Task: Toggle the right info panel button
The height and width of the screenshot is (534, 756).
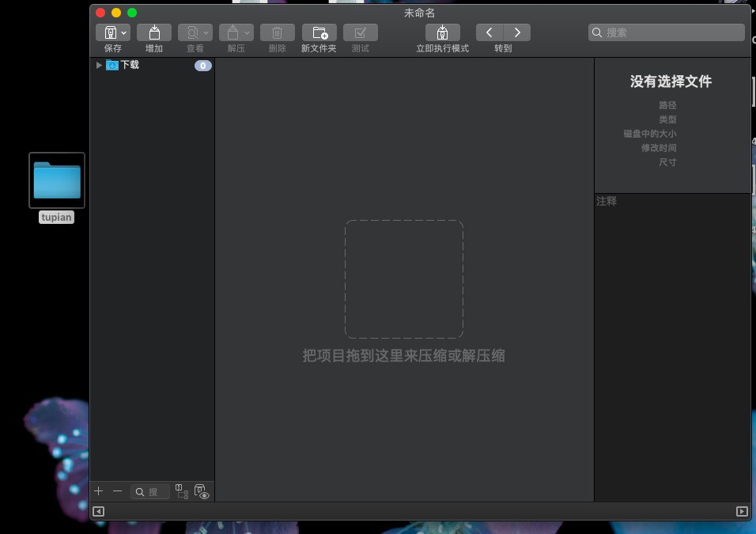Action: (742, 511)
